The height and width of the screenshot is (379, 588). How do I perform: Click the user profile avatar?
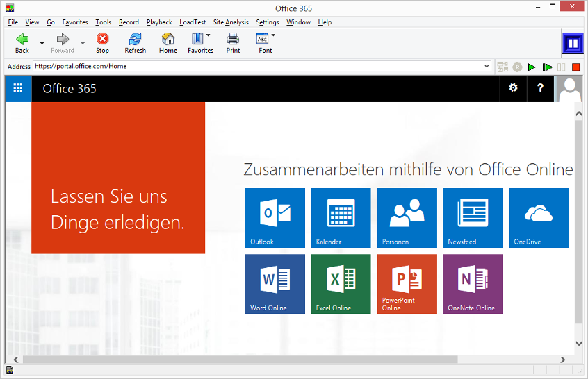pyautogui.click(x=569, y=89)
